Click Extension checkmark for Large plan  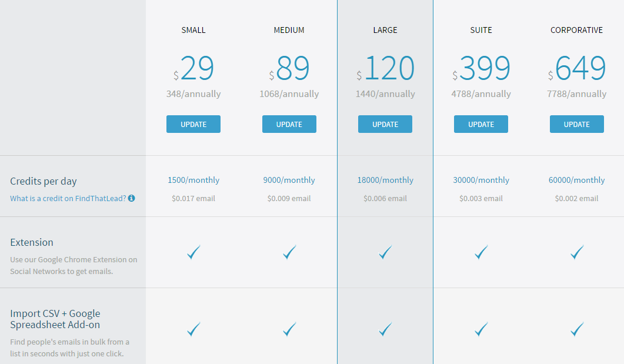click(x=385, y=252)
